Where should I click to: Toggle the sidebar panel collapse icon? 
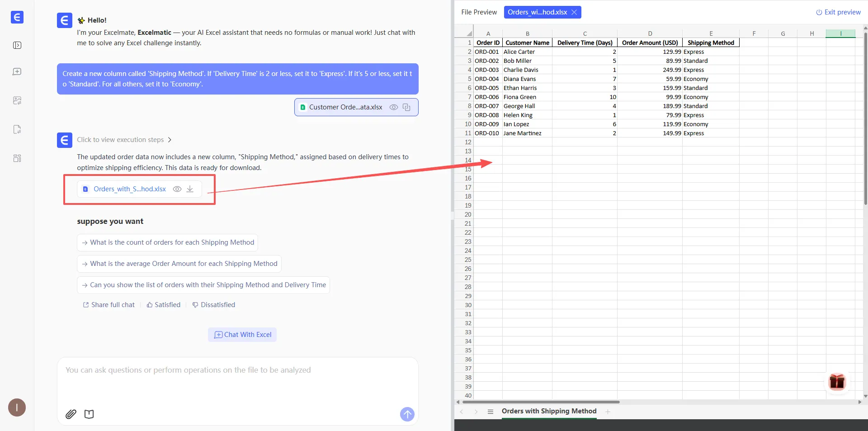[x=17, y=45]
